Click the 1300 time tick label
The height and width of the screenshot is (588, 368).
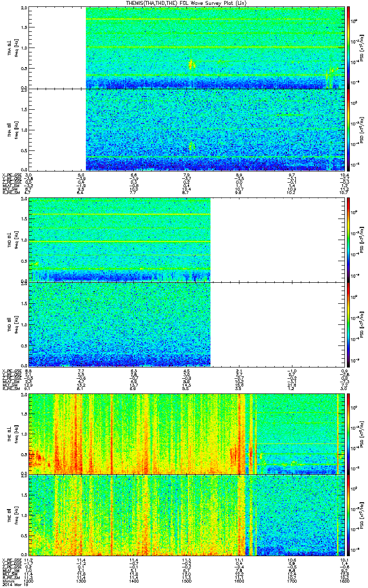81,580
